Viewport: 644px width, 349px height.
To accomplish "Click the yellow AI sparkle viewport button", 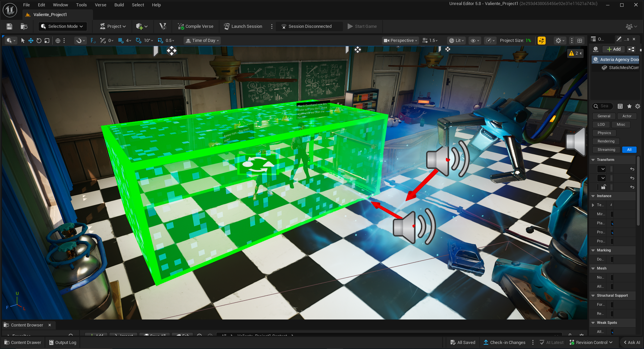I will pyautogui.click(x=541, y=41).
